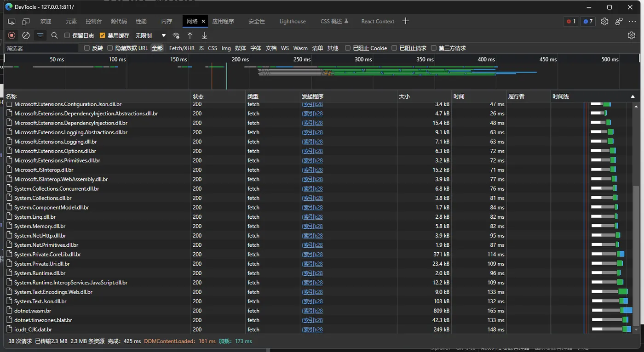Sort by 状态 column header
The image size is (644, 352).
click(218, 97)
